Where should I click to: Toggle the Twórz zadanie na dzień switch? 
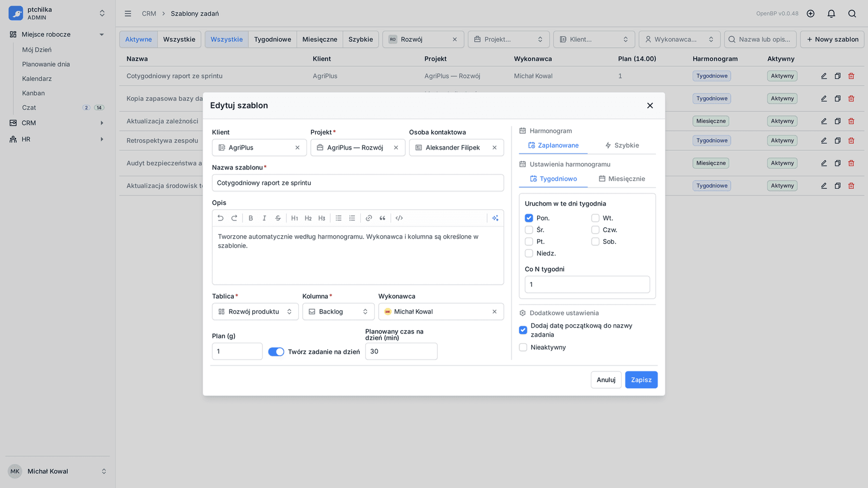pyautogui.click(x=276, y=352)
